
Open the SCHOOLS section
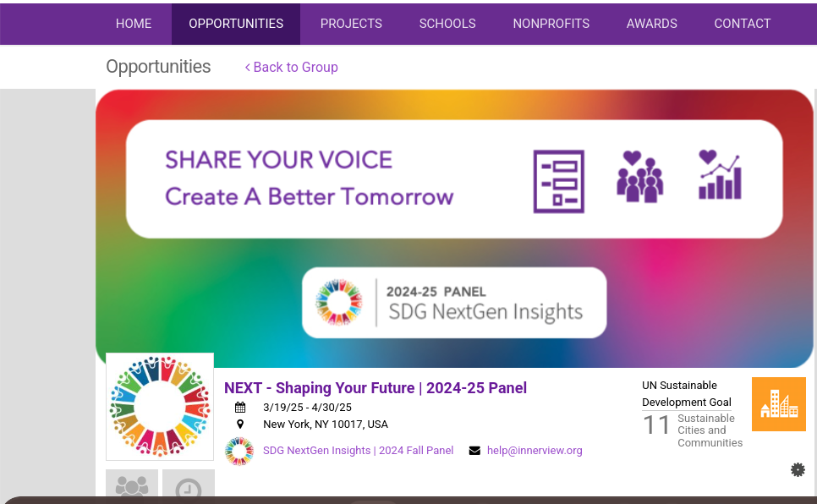tap(447, 24)
